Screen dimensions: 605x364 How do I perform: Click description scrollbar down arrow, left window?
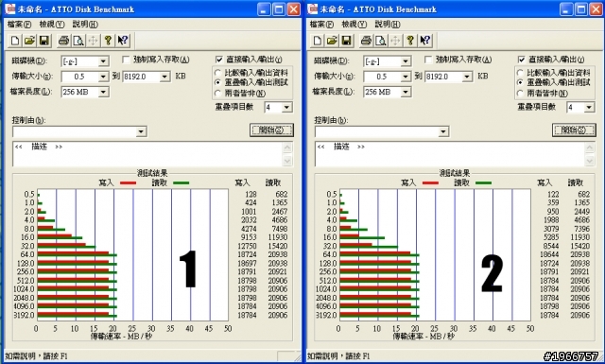coord(287,161)
